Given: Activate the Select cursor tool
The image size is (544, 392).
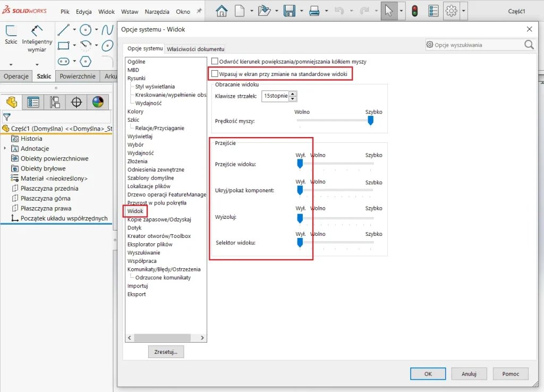Looking at the screenshot, I should (x=389, y=11).
